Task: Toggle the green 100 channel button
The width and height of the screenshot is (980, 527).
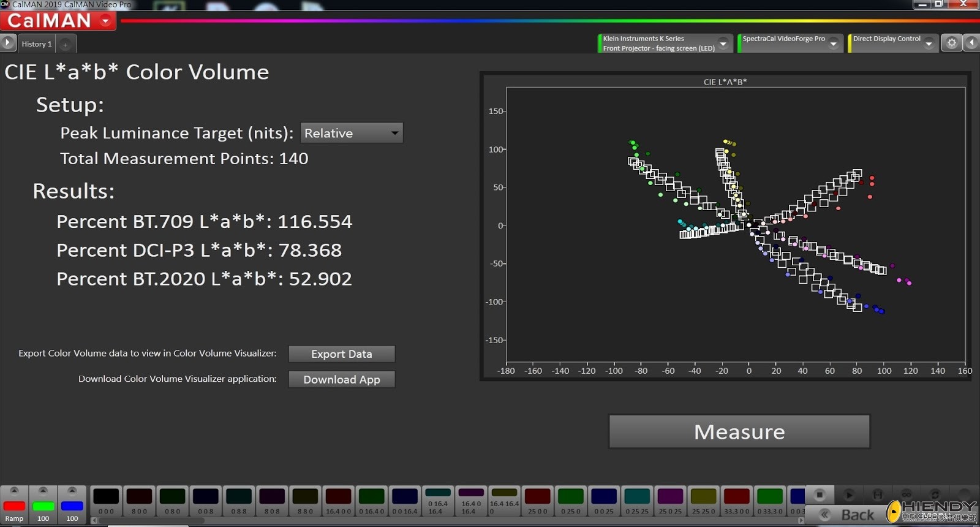Action: pos(43,506)
